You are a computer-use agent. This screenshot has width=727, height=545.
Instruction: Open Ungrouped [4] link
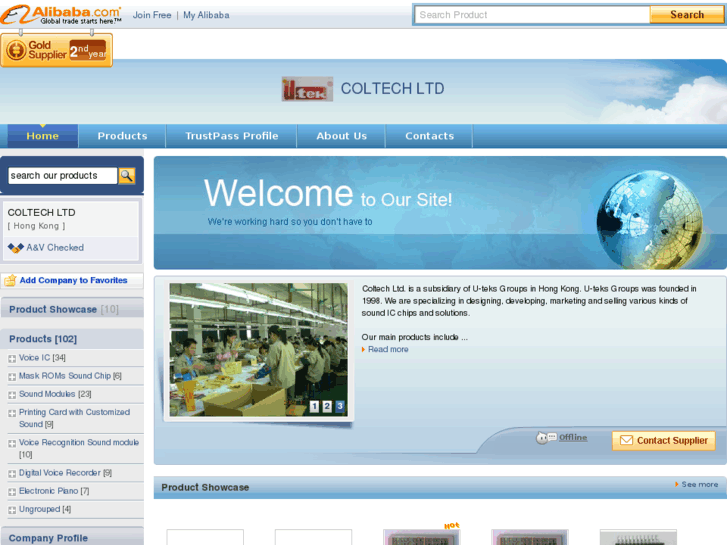coord(45,509)
